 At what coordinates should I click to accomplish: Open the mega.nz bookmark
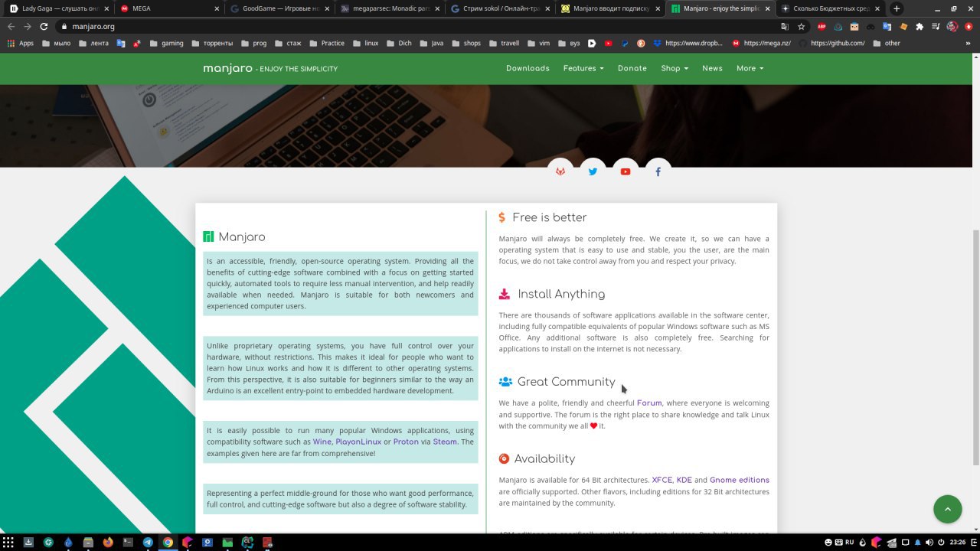tap(761, 43)
